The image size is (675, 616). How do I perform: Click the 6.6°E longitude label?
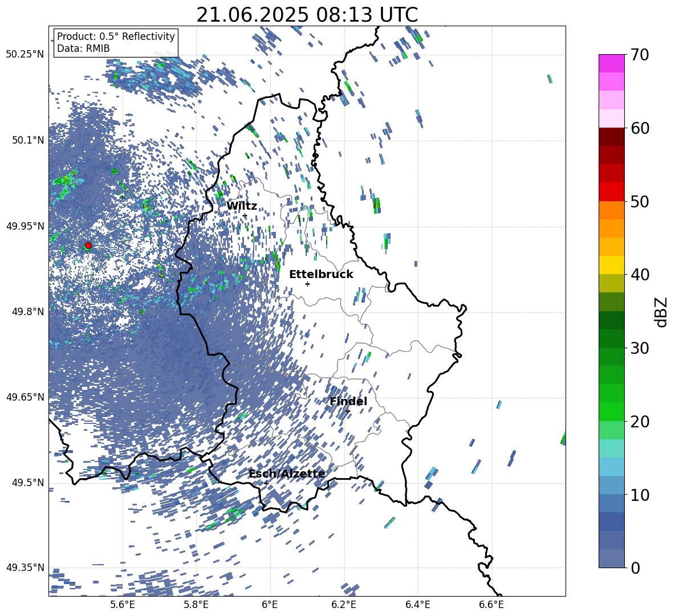[x=491, y=605]
